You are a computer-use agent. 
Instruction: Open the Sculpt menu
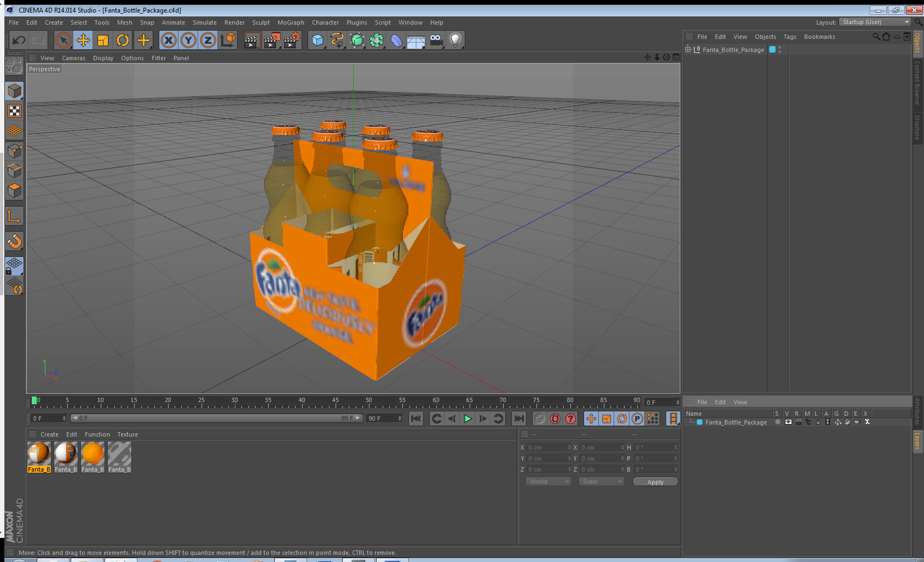(261, 22)
